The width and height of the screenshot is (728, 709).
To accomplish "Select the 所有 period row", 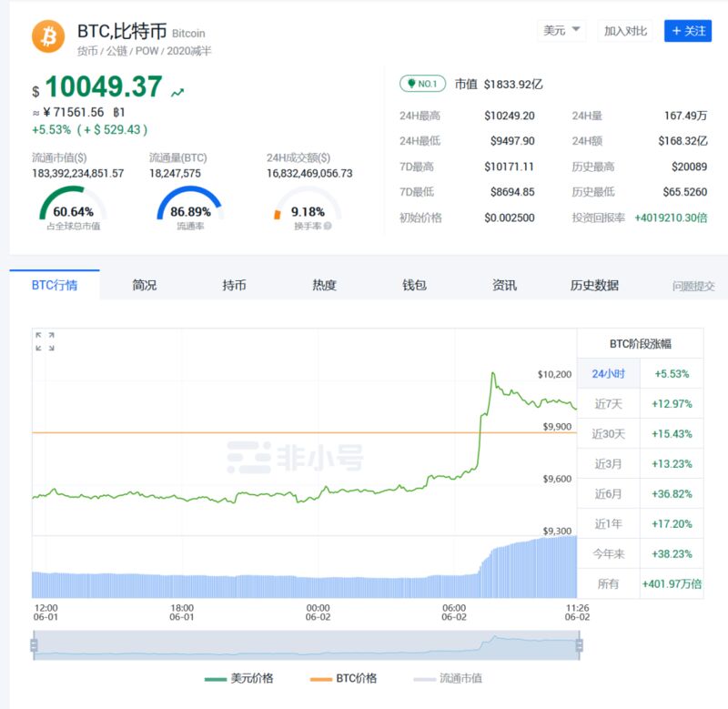I will (x=641, y=583).
